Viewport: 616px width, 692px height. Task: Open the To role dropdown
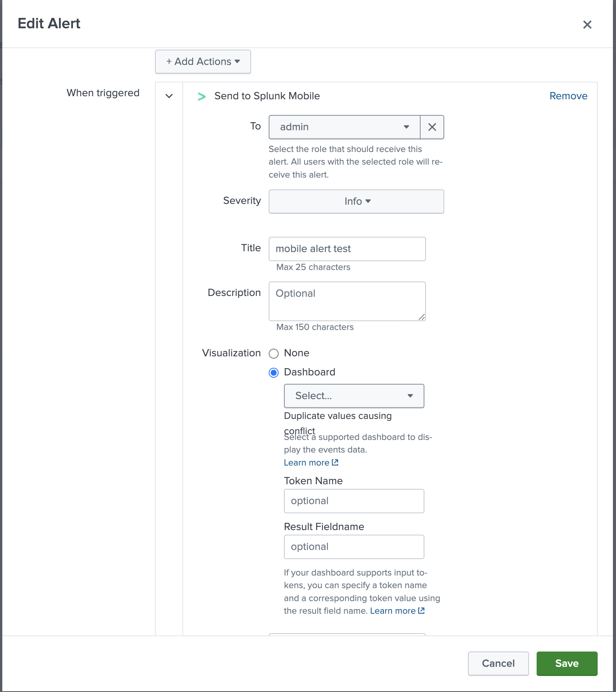pyautogui.click(x=343, y=127)
